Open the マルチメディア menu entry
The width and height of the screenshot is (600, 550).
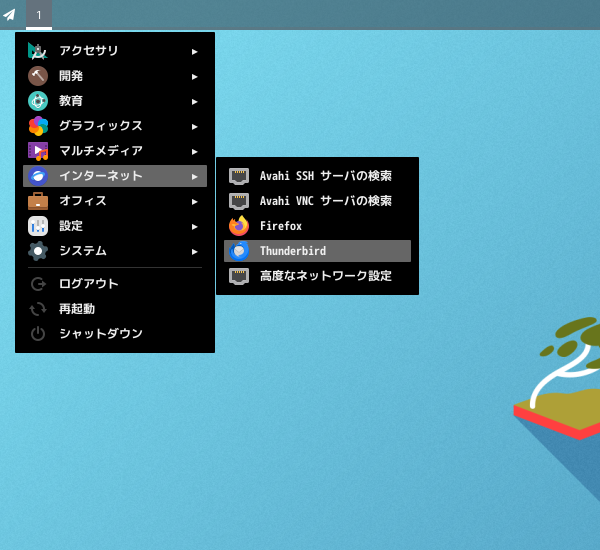tap(115, 151)
